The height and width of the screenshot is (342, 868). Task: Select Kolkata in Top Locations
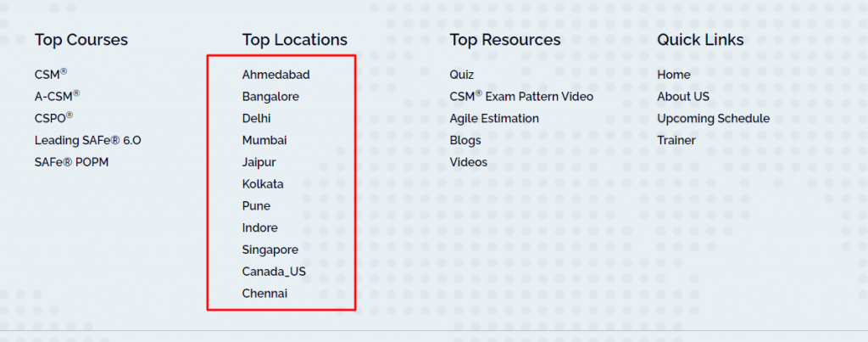[263, 184]
